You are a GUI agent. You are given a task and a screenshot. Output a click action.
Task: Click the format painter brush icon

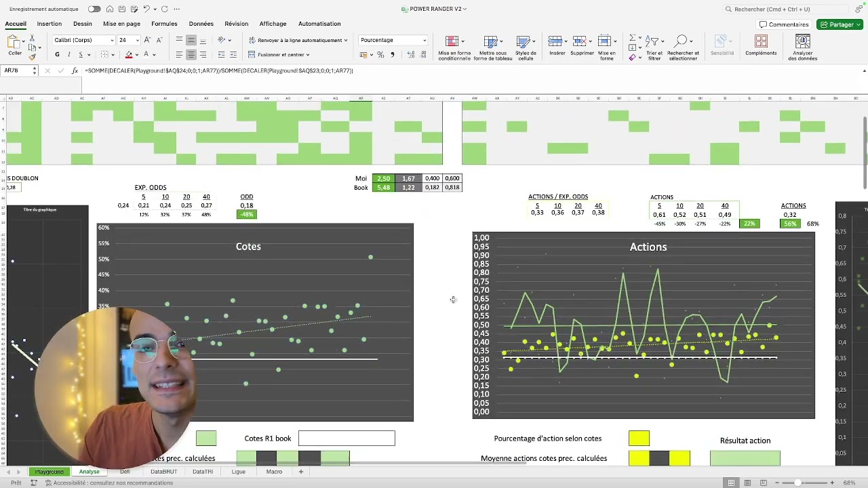(x=32, y=58)
